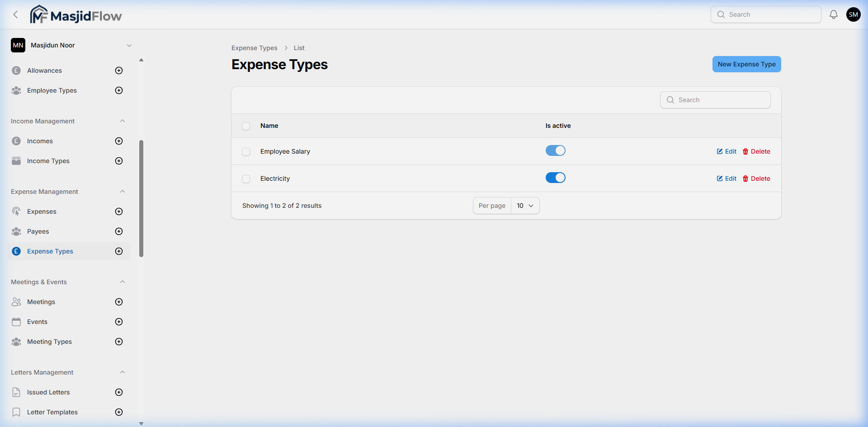
Task: Expand the Masjidun Noor organization dropdown
Action: click(x=129, y=45)
